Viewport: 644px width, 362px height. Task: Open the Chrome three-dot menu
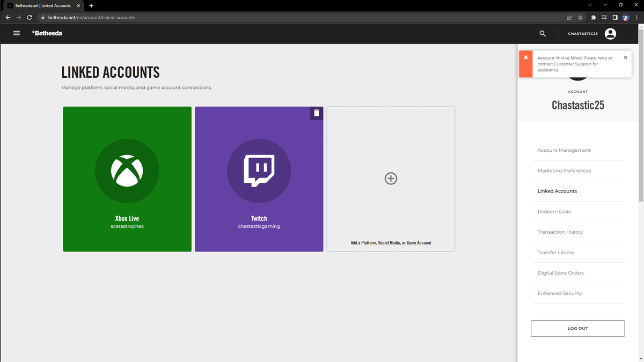click(636, 17)
